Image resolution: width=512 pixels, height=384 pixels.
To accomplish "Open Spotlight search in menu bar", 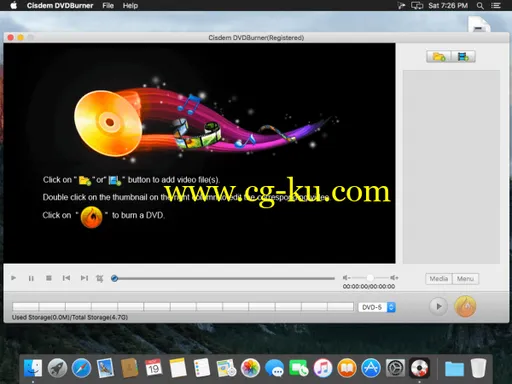I will click(480, 6).
